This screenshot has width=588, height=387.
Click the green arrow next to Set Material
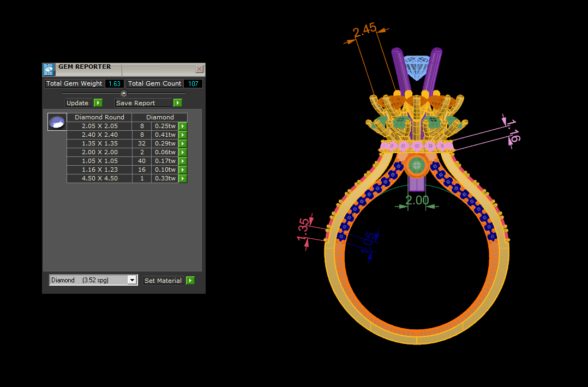(190, 280)
